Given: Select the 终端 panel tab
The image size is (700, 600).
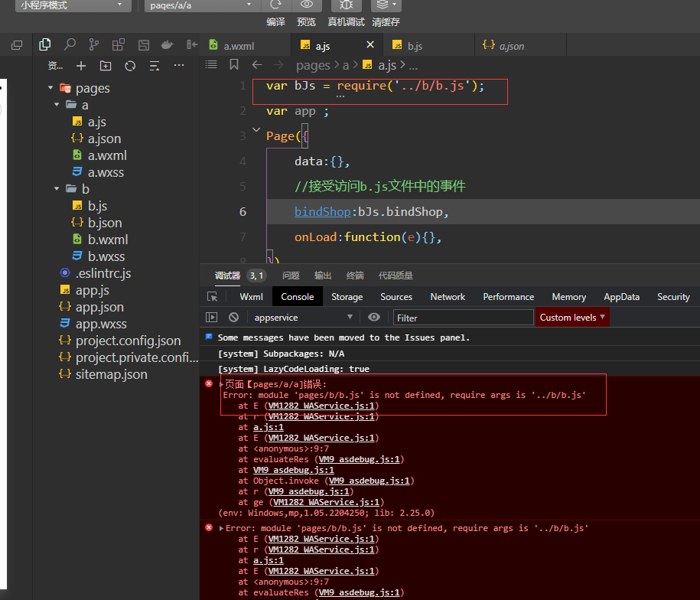Looking at the screenshot, I should 355,276.
